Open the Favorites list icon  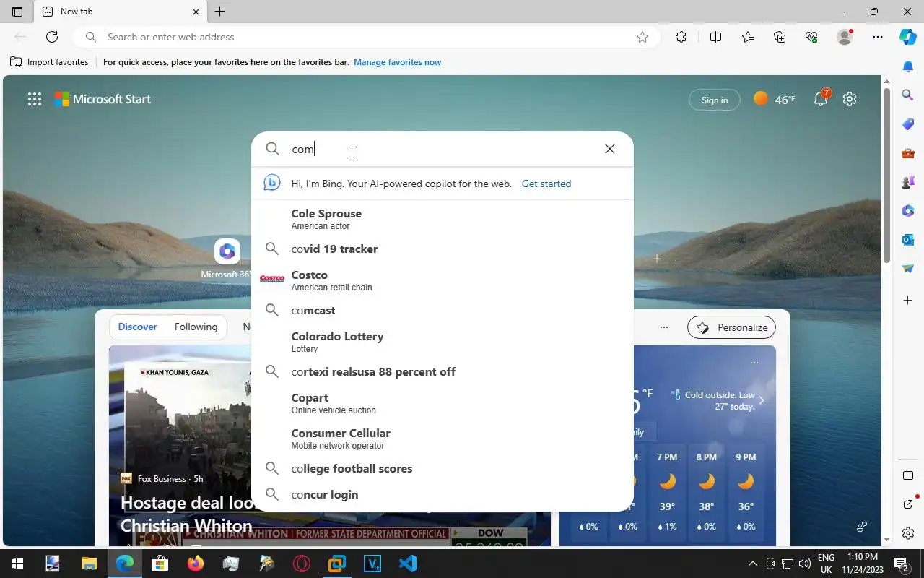tap(748, 37)
